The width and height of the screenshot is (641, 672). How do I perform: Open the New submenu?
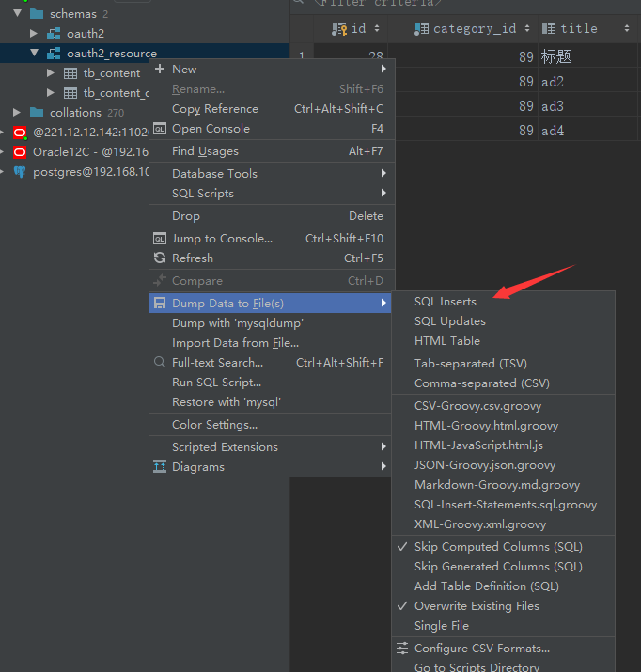click(272, 69)
